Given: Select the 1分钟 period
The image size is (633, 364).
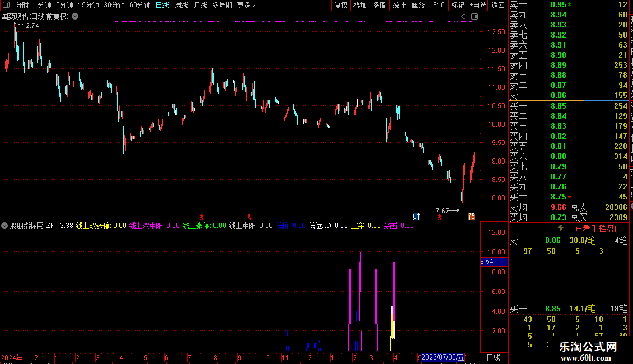Looking at the screenshot, I should point(43,5).
